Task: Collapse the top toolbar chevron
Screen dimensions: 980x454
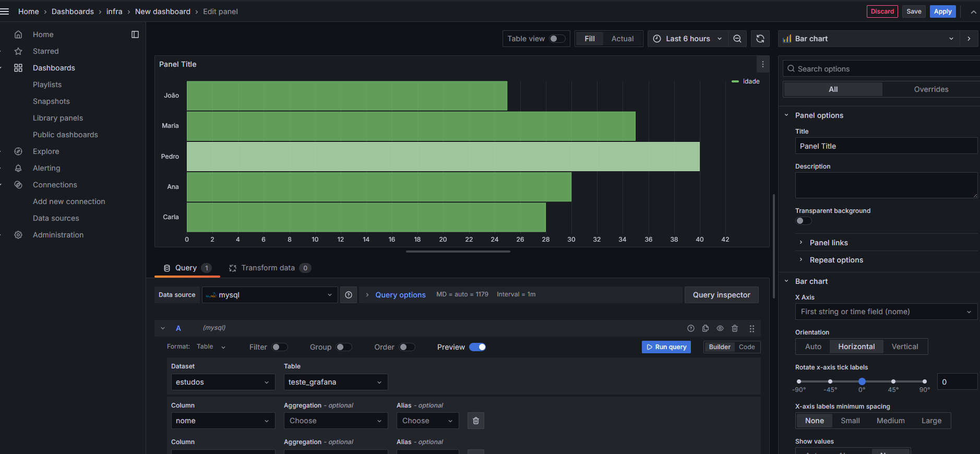Action: click(x=974, y=11)
